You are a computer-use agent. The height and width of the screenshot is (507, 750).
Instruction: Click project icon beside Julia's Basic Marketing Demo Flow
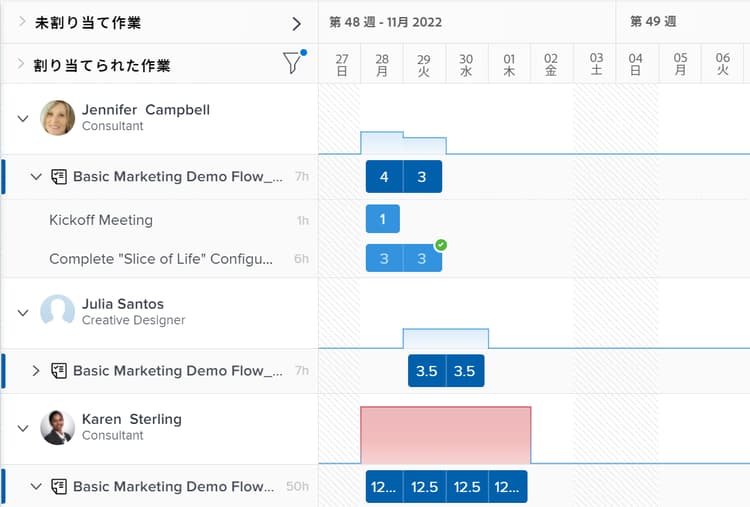click(59, 371)
